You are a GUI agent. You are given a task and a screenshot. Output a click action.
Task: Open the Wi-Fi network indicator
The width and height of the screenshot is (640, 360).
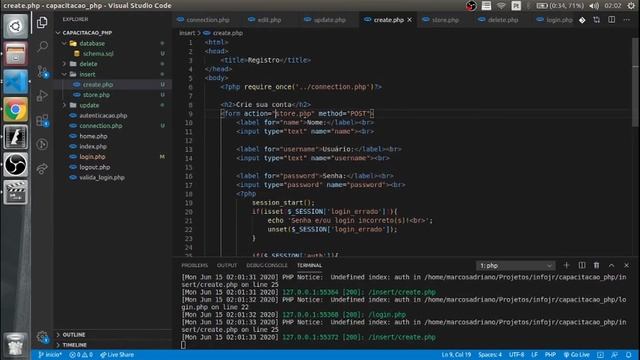click(x=501, y=6)
